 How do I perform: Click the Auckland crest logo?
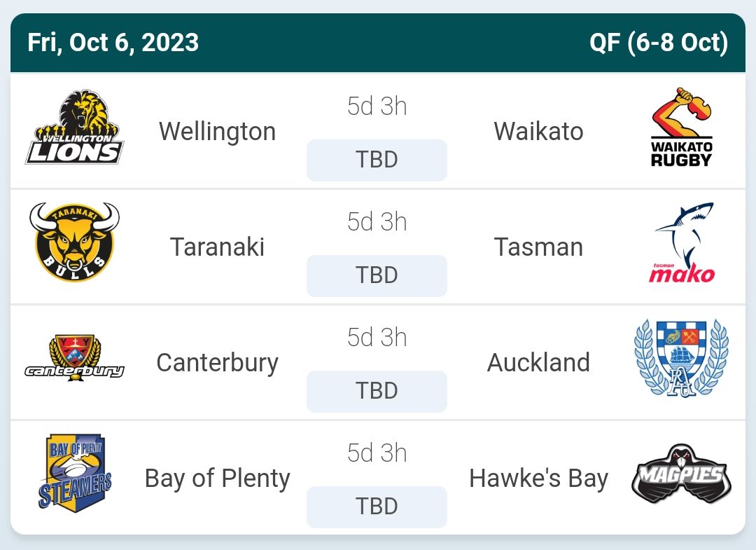coord(680,359)
